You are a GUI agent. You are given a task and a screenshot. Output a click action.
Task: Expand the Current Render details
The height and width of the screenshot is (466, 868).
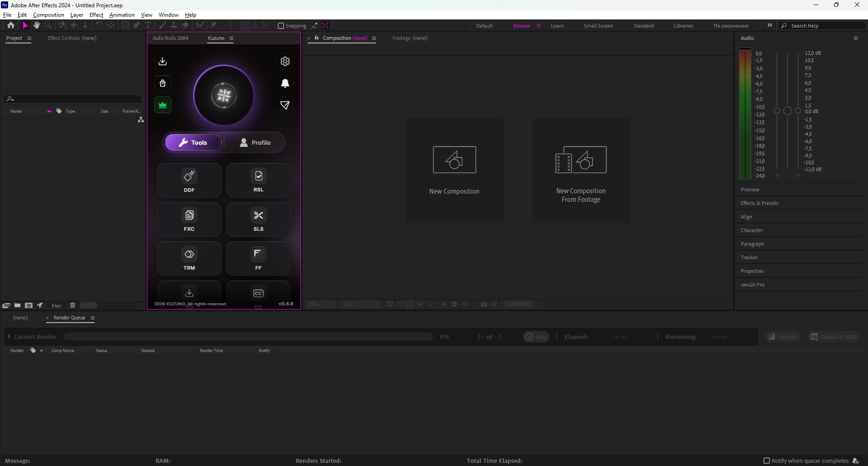pyautogui.click(x=9, y=337)
